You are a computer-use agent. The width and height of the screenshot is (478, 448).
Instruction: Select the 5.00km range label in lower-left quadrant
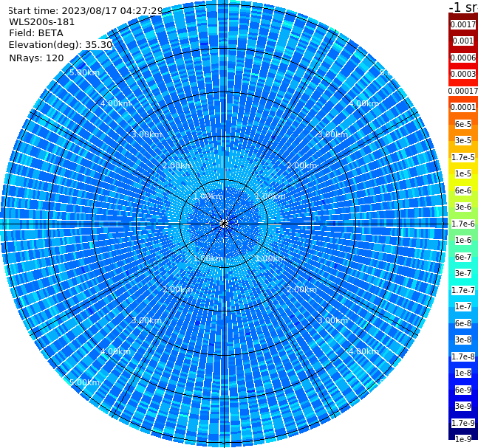click(84, 382)
